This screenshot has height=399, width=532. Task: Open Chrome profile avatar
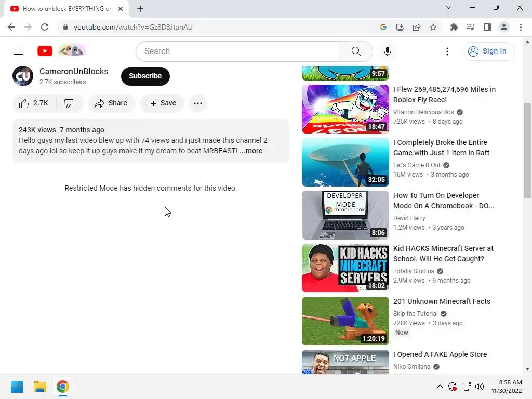(504, 27)
